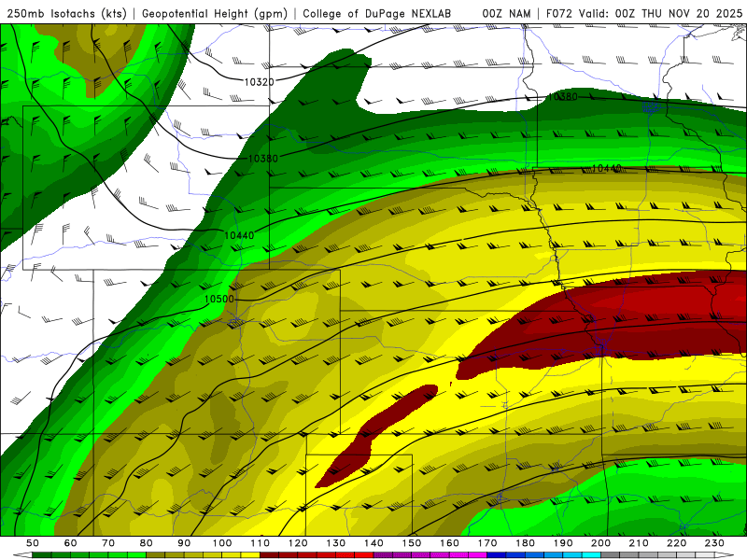Click the '110' color scale value
This screenshot has width=747, height=560.
click(261, 543)
